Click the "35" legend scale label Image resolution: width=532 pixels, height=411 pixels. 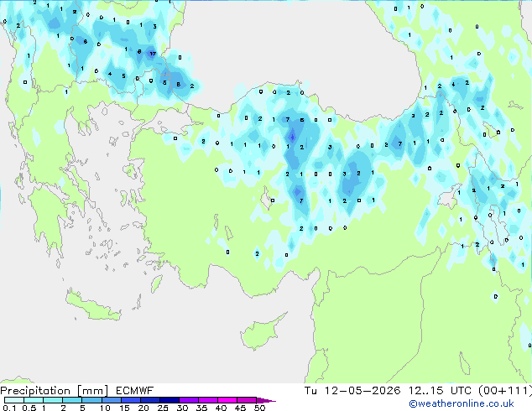coord(201,408)
